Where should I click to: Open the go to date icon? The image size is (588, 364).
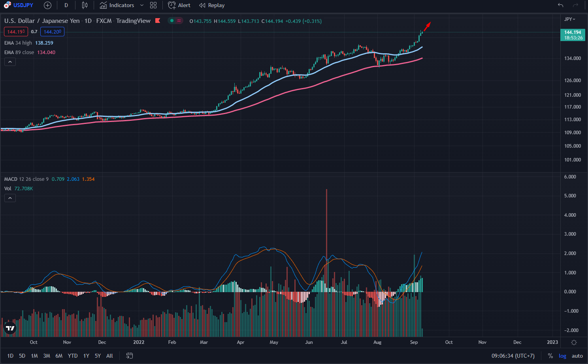pyautogui.click(x=129, y=356)
